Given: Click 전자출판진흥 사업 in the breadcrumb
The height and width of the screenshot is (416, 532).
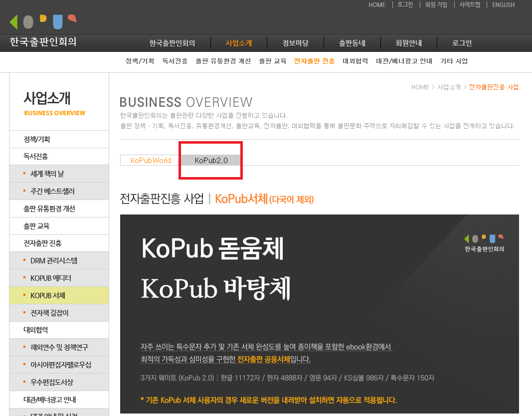Looking at the screenshot, I should click(494, 87).
